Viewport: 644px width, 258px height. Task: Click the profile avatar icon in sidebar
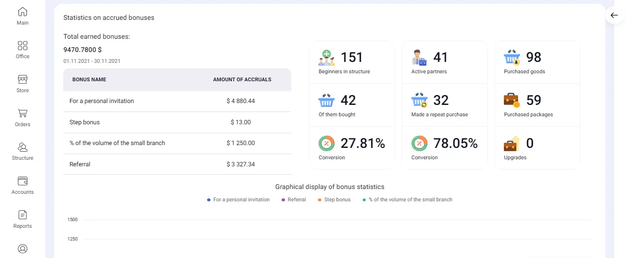(x=23, y=249)
